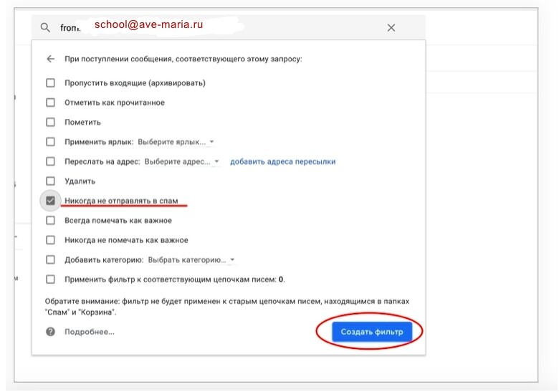
Task: Click the help question mark icon
Action: pyautogui.click(x=51, y=332)
